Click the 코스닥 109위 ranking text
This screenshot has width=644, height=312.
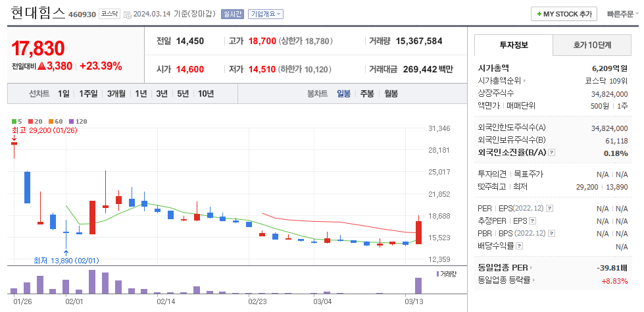pos(607,81)
